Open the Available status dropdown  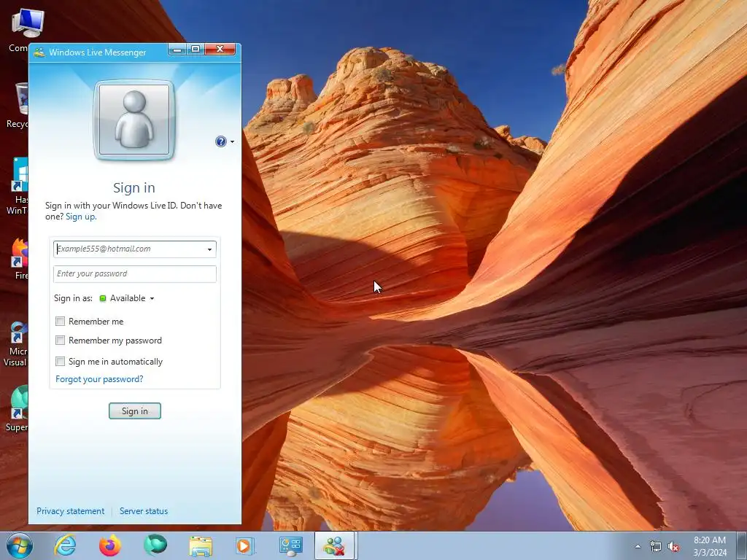(127, 298)
